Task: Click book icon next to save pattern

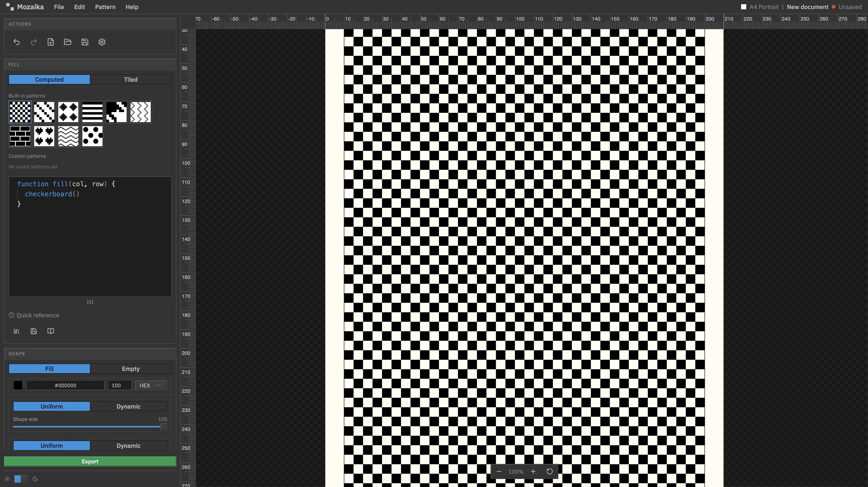Action: 50,331
